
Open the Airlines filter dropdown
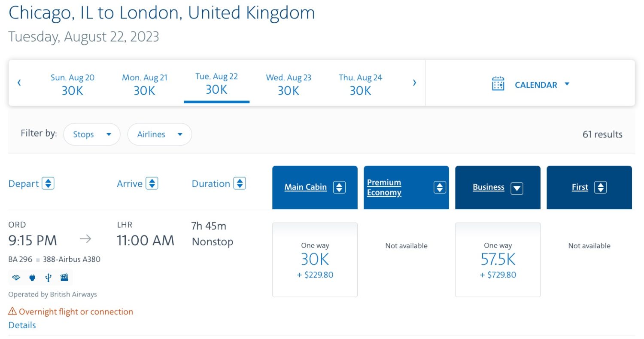159,134
